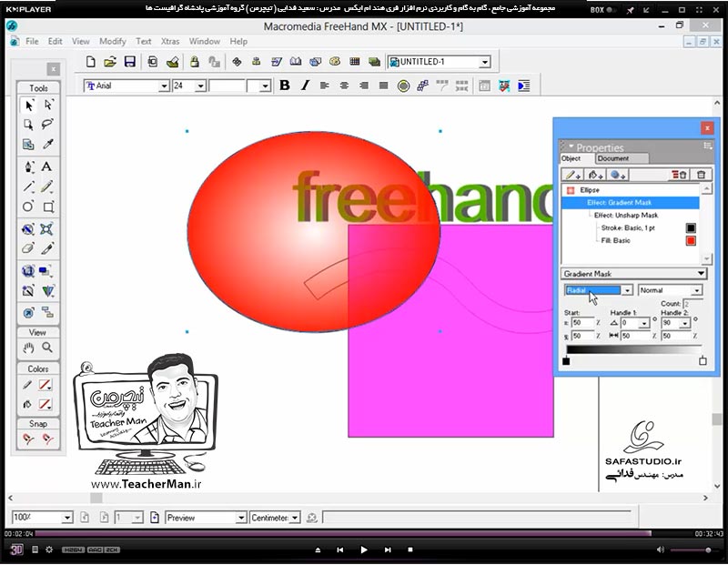
Task: Open the UNTITLED-1 document dropdown
Action: pyautogui.click(x=485, y=62)
